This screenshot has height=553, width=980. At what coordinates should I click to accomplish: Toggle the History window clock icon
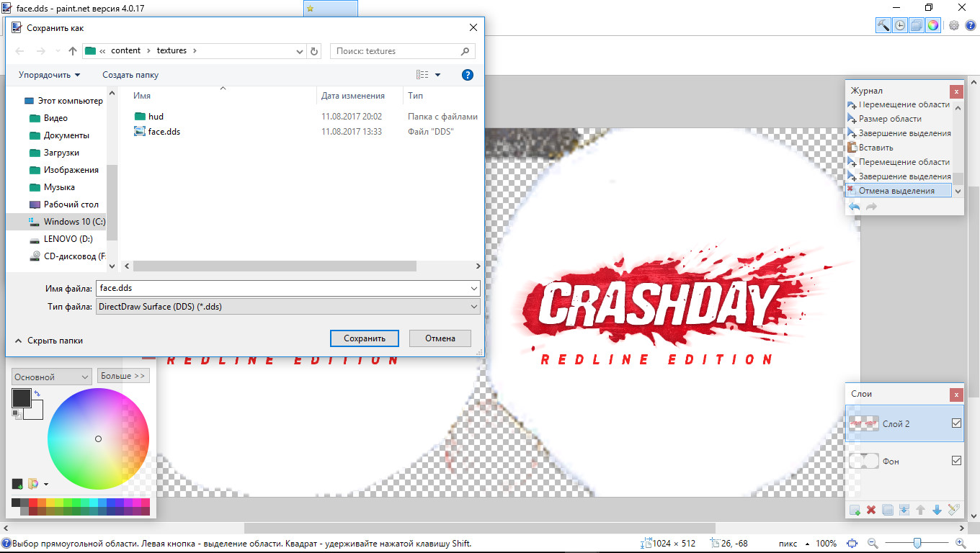click(x=900, y=25)
